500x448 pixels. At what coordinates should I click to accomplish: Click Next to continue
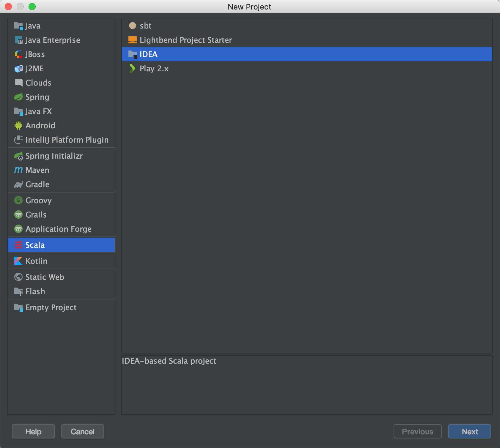tap(470, 431)
